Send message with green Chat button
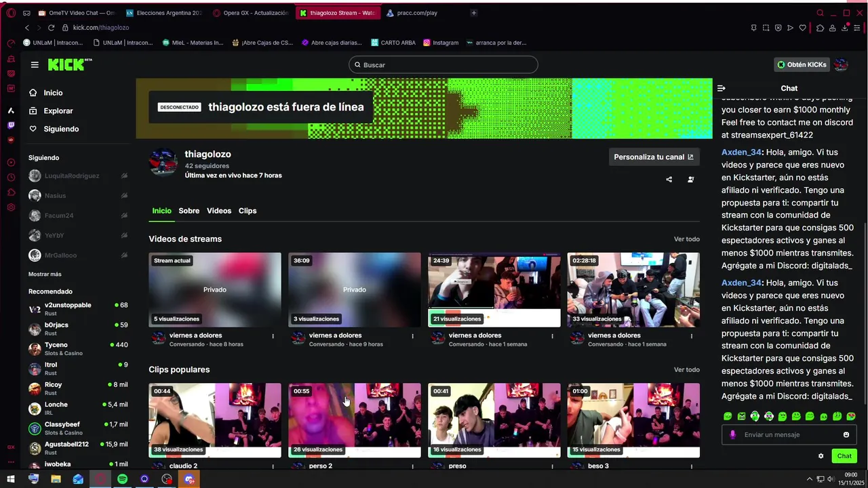 844,456
